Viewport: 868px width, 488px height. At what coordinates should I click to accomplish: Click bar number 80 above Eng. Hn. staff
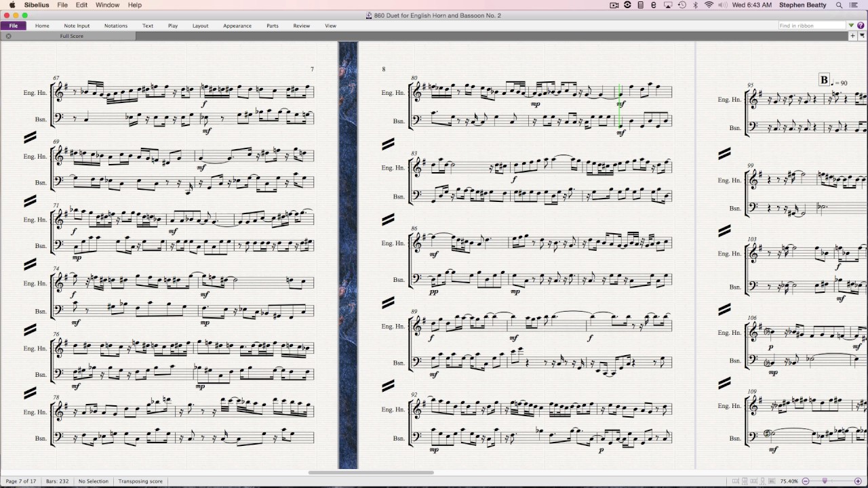414,79
